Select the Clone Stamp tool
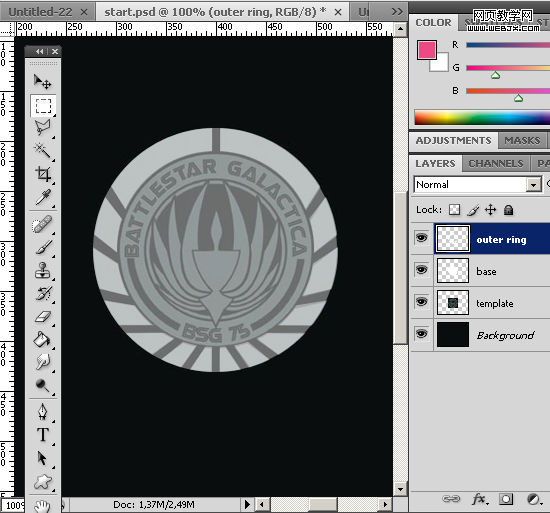 click(43, 270)
